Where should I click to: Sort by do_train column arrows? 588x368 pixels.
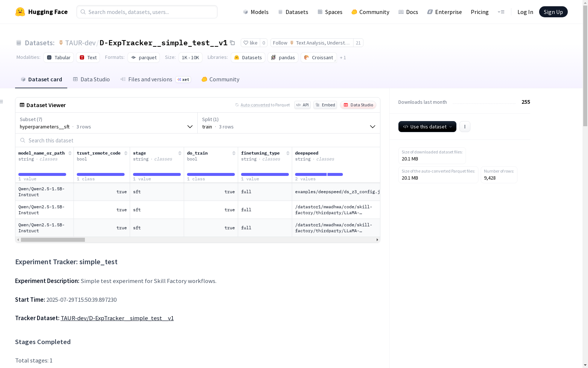(x=234, y=153)
